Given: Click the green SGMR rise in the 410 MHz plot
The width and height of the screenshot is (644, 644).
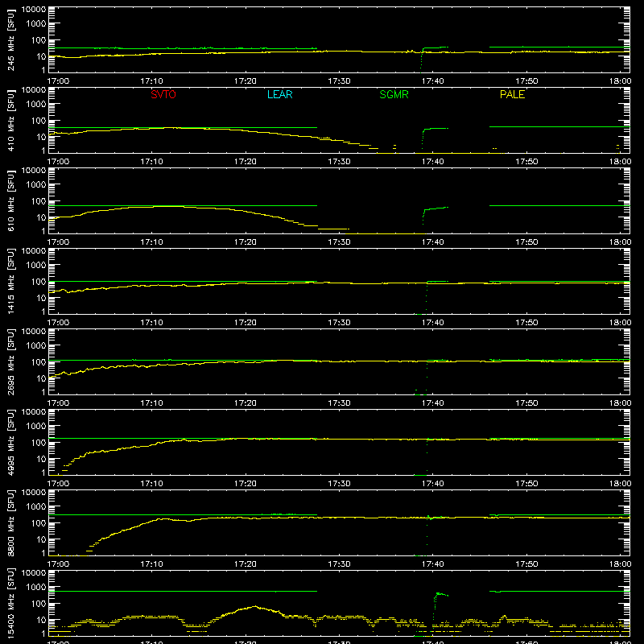Looking at the screenshot, I should point(424,138).
